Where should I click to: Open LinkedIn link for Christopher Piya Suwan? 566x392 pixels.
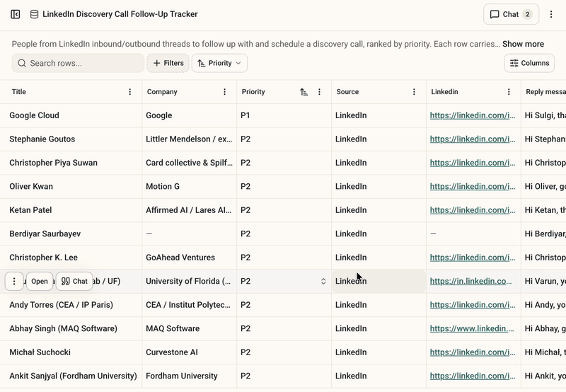(473, 163)
